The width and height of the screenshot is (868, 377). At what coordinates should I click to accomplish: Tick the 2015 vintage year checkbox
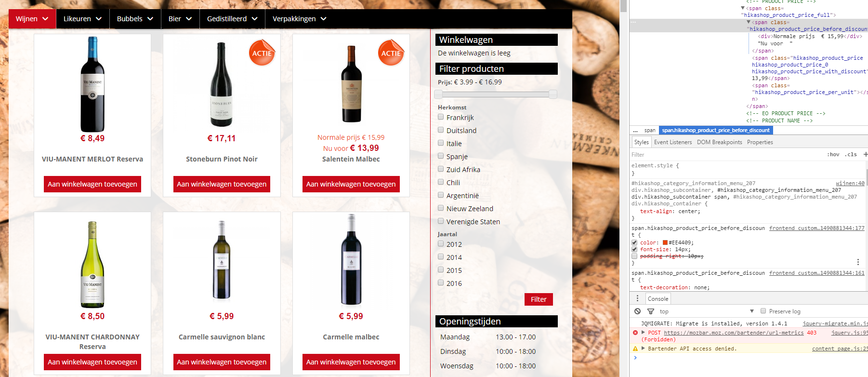pyautogui.click(x=441, y=269)
